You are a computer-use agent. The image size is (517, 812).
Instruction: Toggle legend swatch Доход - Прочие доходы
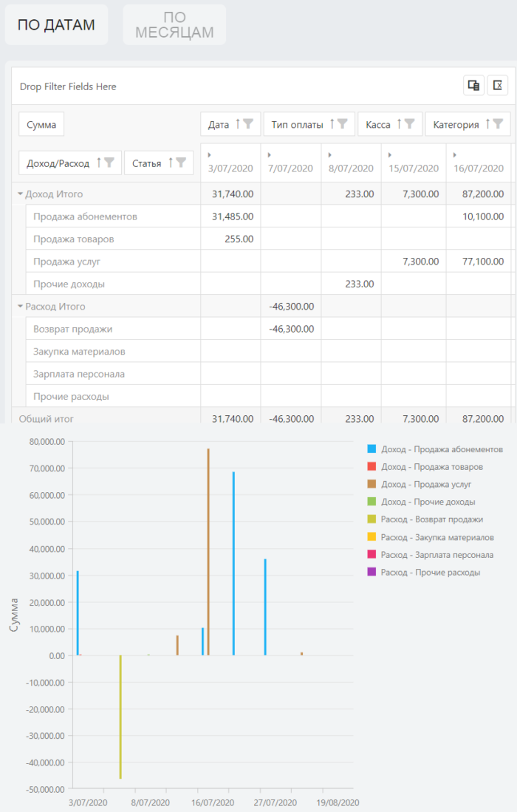[x=372, y=501]
